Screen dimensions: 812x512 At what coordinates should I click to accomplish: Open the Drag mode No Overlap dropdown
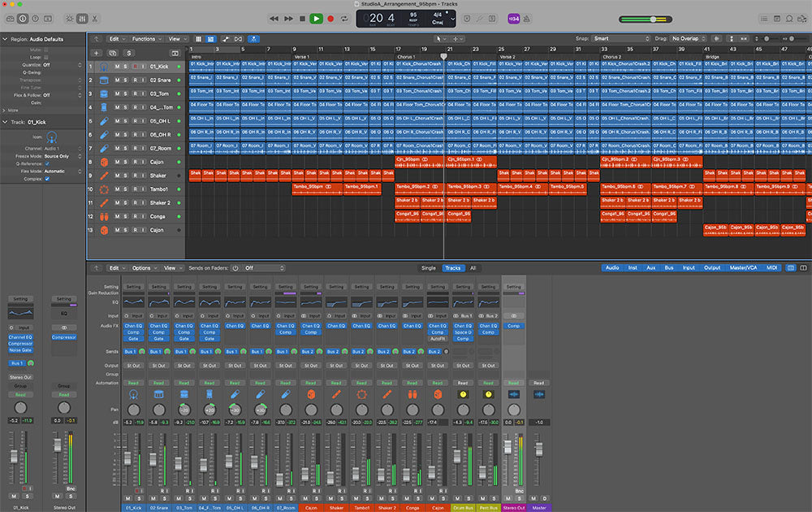pyautogui.click(x=689, y=38)
